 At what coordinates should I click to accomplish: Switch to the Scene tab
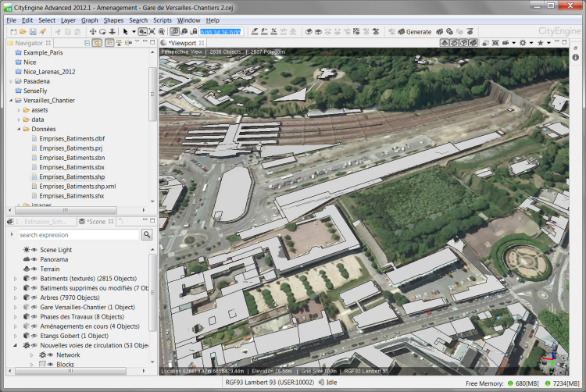[96, 222]
